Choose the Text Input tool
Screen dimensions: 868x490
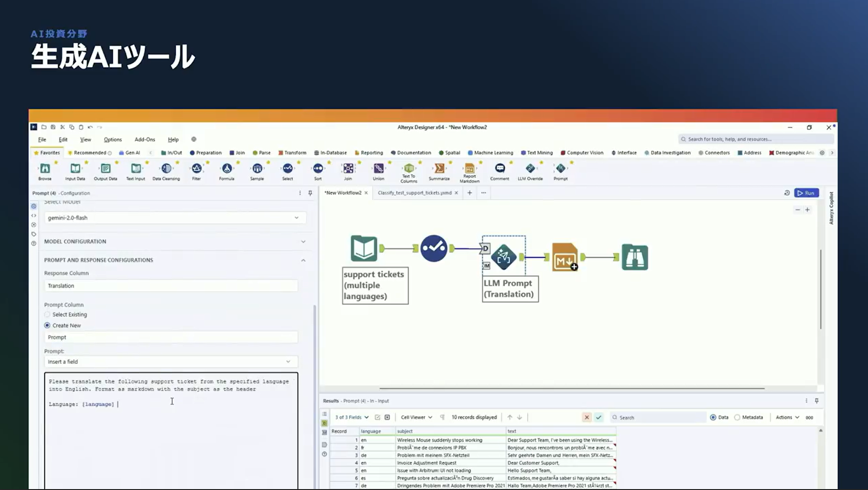136,171
